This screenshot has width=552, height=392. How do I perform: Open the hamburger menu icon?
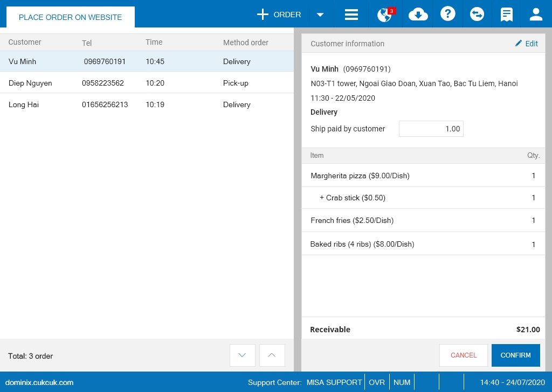tap(351, 15)
